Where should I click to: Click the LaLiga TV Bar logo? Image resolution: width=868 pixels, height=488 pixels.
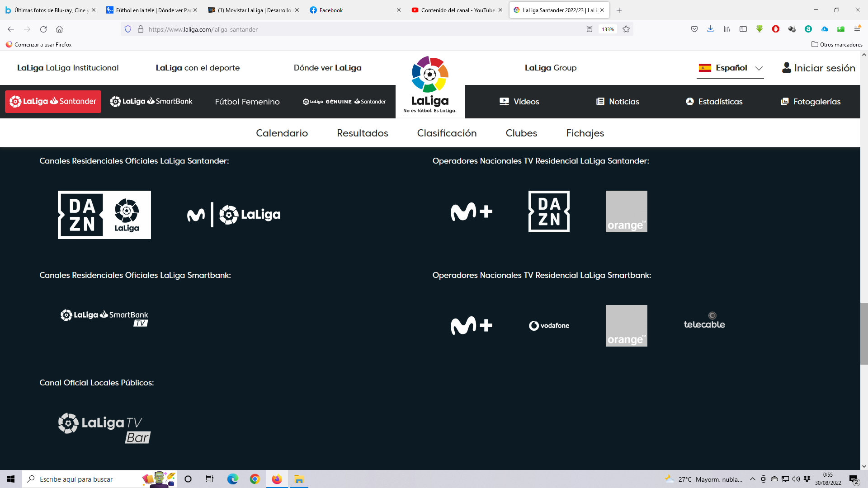click(x=104, y=428)
